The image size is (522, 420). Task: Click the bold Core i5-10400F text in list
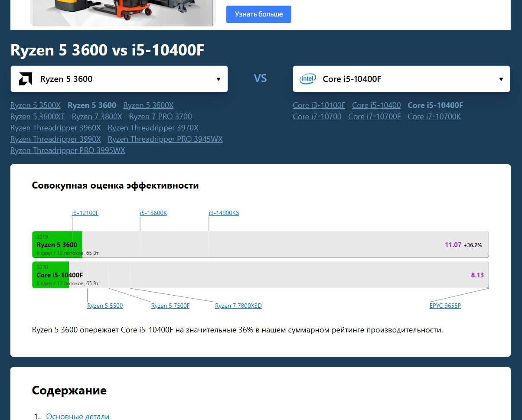coord(436,105)
